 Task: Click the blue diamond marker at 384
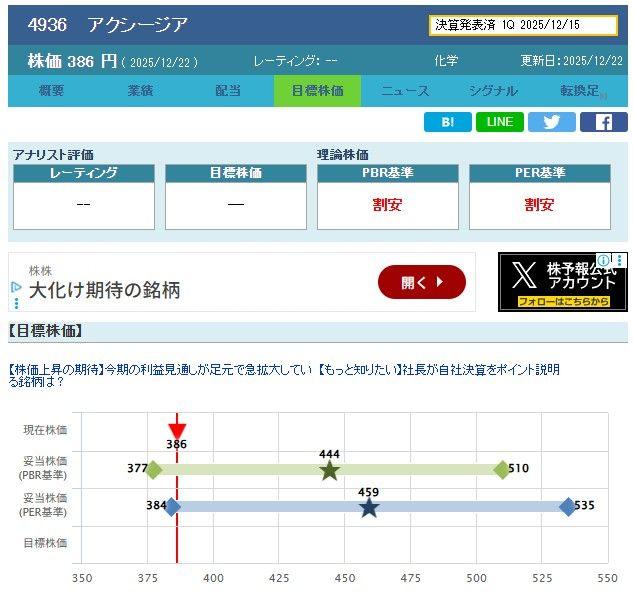click(x=172, y=507)
